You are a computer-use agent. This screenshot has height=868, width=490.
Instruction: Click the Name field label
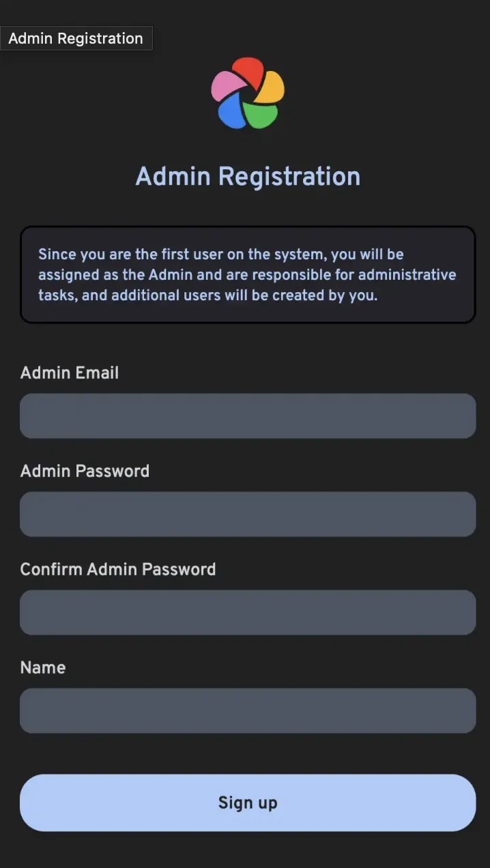point(43,667)
